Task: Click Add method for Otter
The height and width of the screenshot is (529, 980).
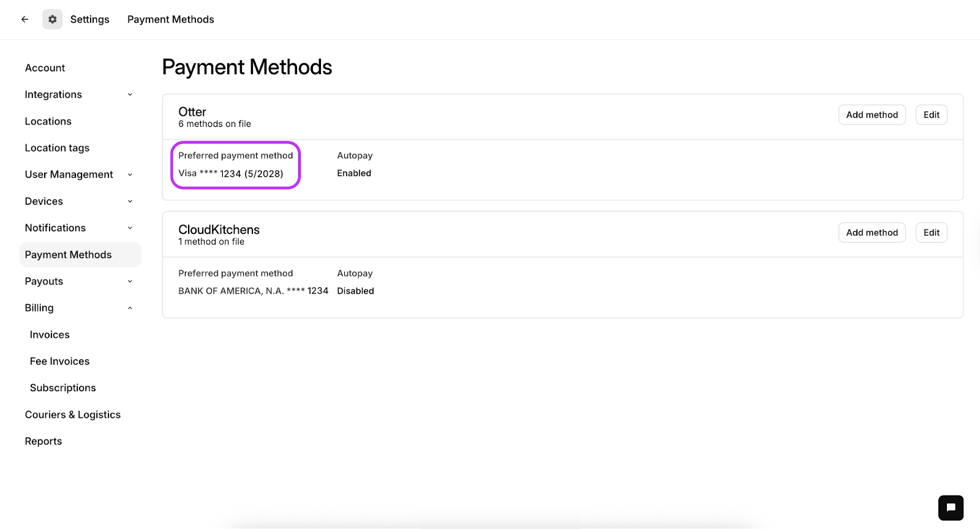Action: click(872, 115)
